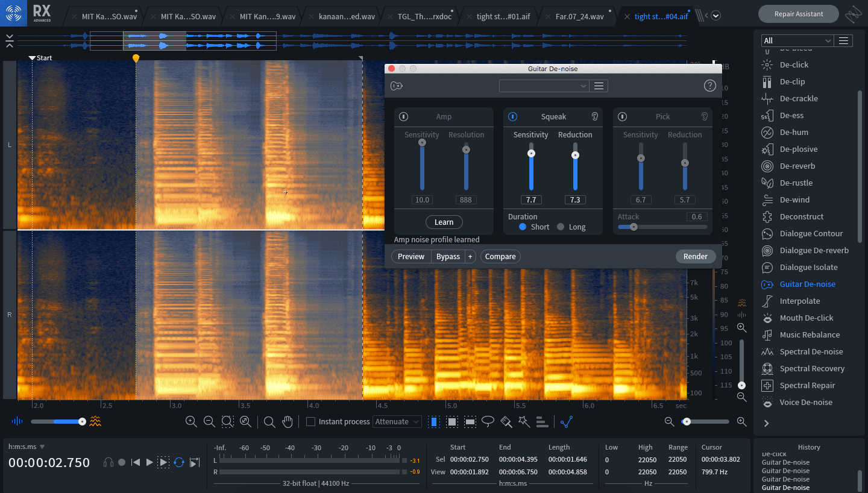Click the Squeak Sensitivity slider handle
Viewport: 868px width, 493px height.
click(531, 154)
